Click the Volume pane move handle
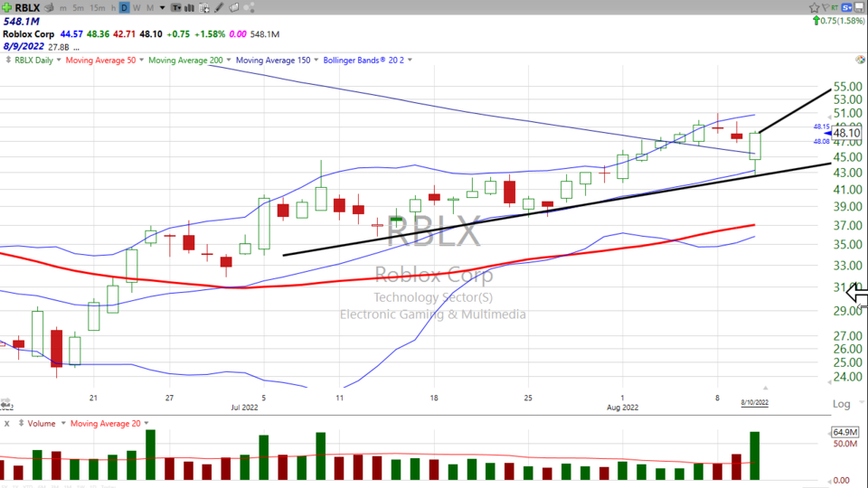Image resolution: width=868 pixels, height=488 pixels. pyautogui.click(x=21, y=423)
